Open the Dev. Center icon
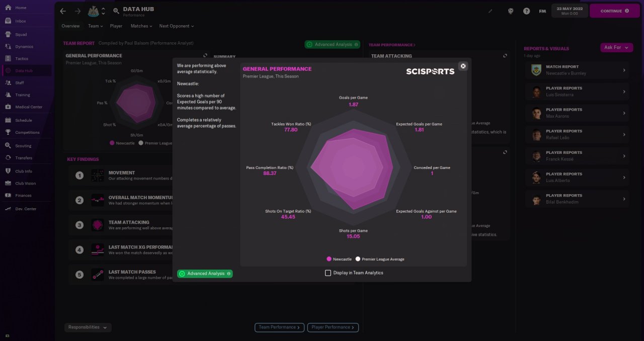Screen dimensions: 644x341 (x=8, y=209)
